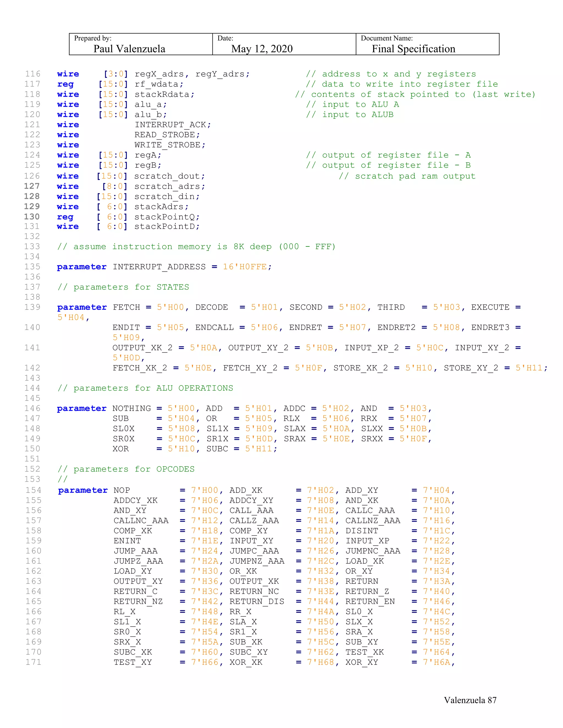Click the value 7'H6A
Viewport: 563px width, 728px height.
click(437, 662)
